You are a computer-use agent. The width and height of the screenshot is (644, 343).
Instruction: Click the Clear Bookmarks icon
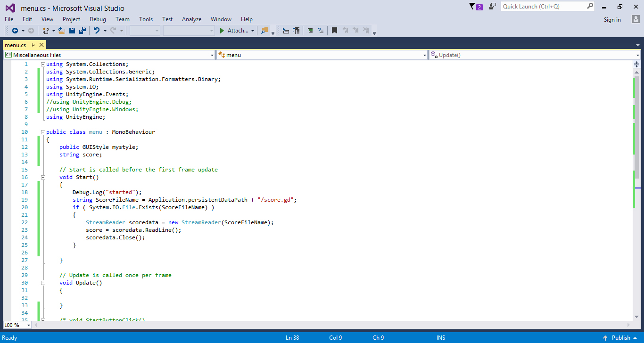(366, 31)
